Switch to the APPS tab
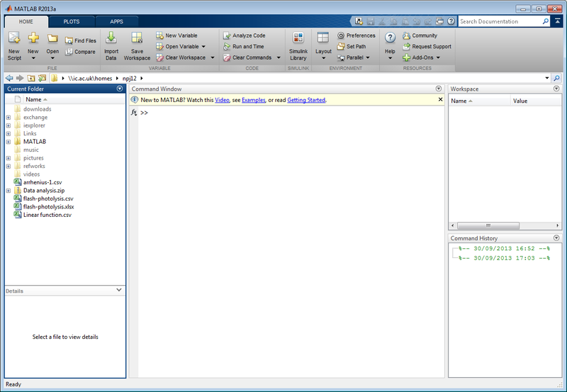This screenshot has height=392, width=567. coord(116,22)
